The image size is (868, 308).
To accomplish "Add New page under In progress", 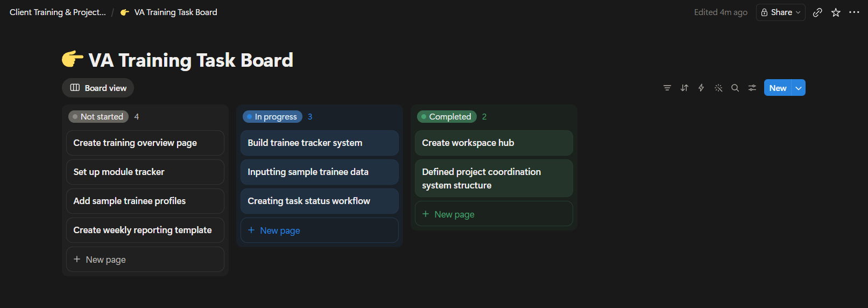I will click(x=320, y=230).
